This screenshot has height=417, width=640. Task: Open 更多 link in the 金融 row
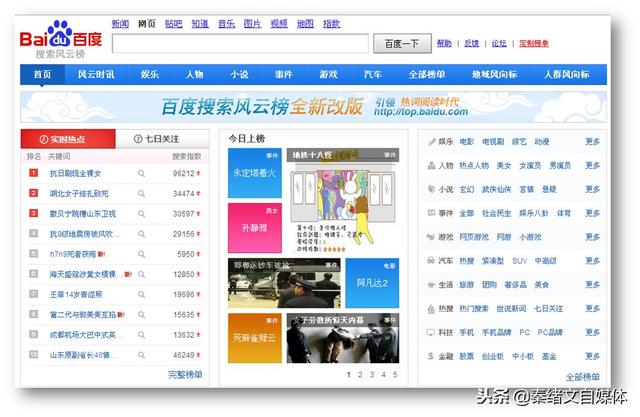(x=592, y=356)
